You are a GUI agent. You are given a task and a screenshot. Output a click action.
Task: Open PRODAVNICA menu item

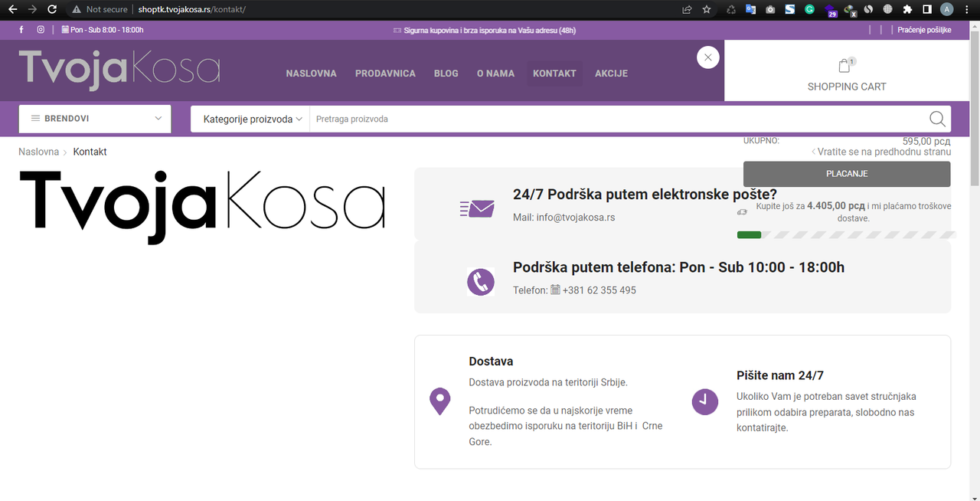click(385, 74)
